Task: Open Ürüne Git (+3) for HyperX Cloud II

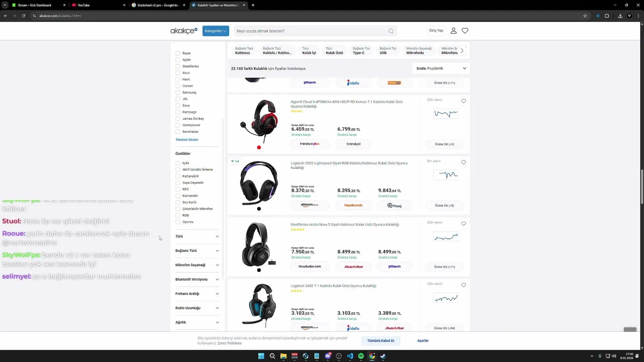Action: (444, 144)
